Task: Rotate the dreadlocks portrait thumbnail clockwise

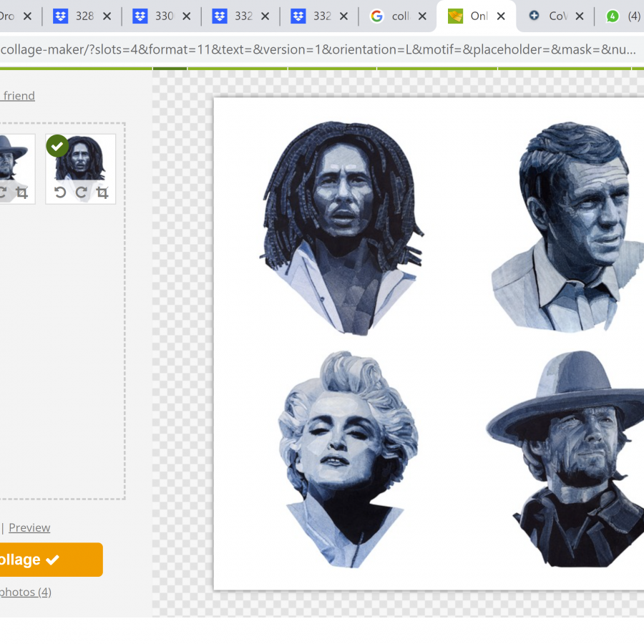Action: (81, 192)
